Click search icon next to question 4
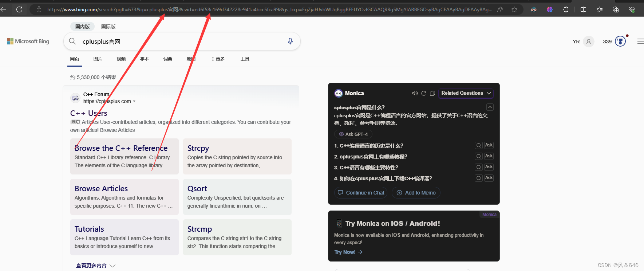Image resolution: width=644 pixels, height=271 pixels. 479,178
